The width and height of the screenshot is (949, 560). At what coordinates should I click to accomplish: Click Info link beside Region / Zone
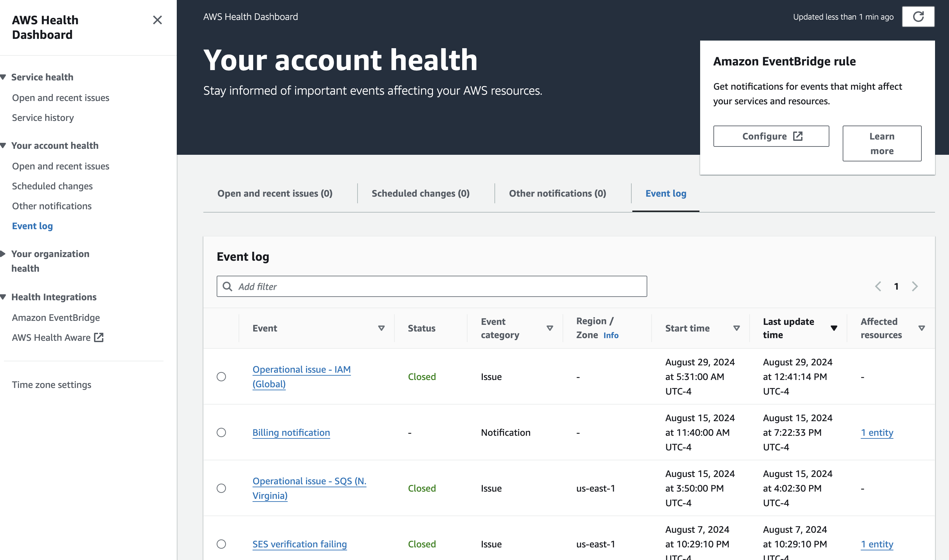pyautogui.click(x=611, y=335)
